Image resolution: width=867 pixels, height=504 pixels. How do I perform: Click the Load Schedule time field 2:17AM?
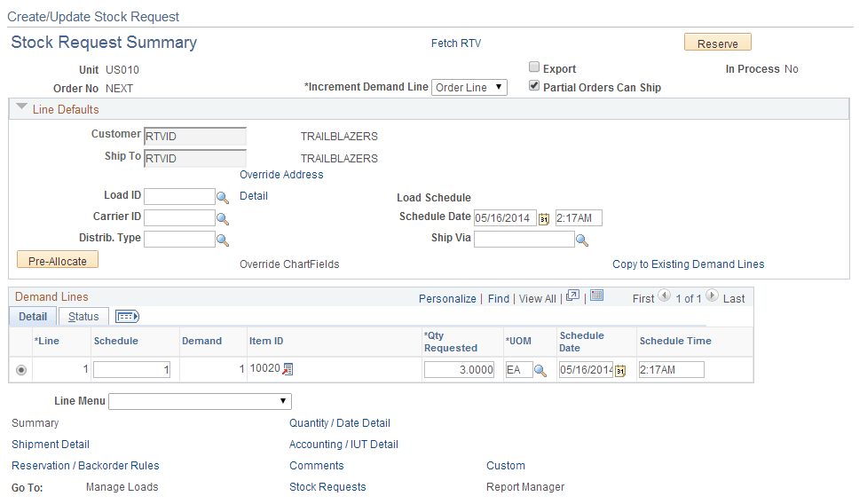pyautogui.click(x=579, y=217)
